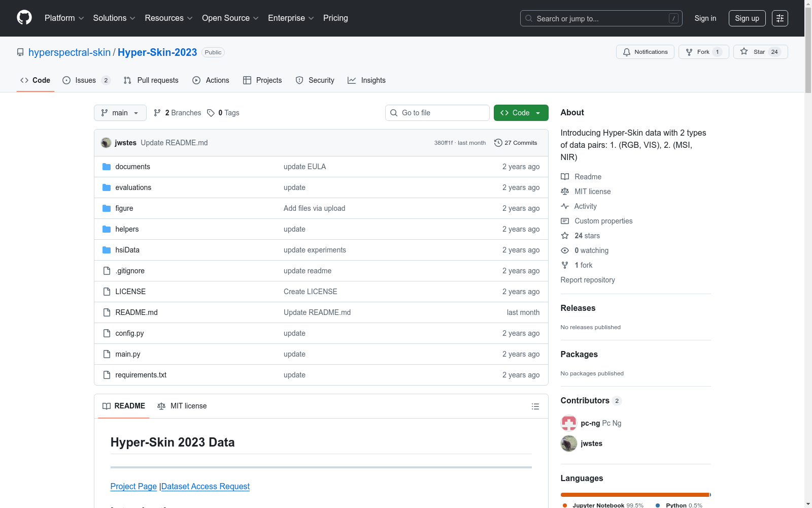The width and height of the screenshot is (812, 508).
Task: Click the GitHub logo icon
Action: point(24,18)
